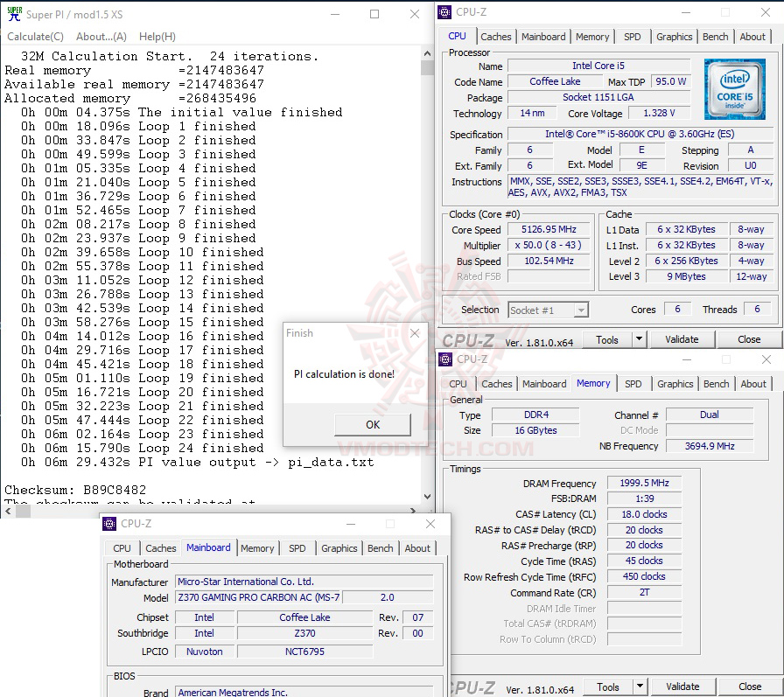Expand Tools dropdown arrow in Memory CPU-Z window
Screen dimensions: 784x697
pos(640,687)
